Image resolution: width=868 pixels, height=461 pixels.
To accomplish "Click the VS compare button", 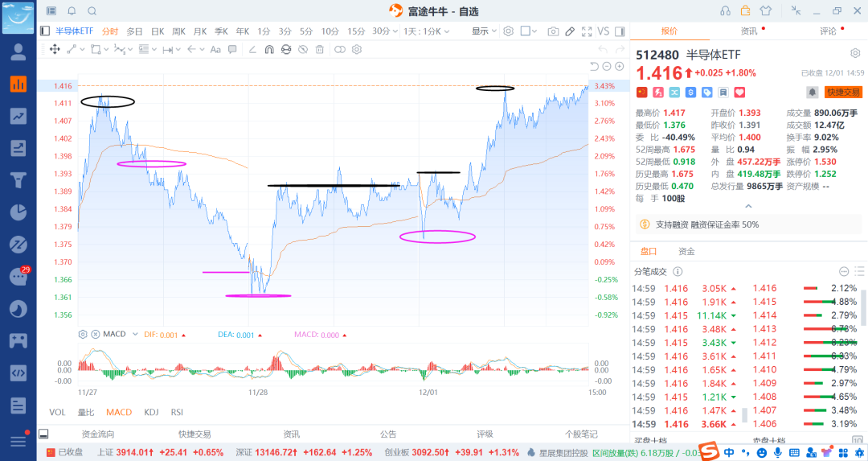I will [604, 31].
